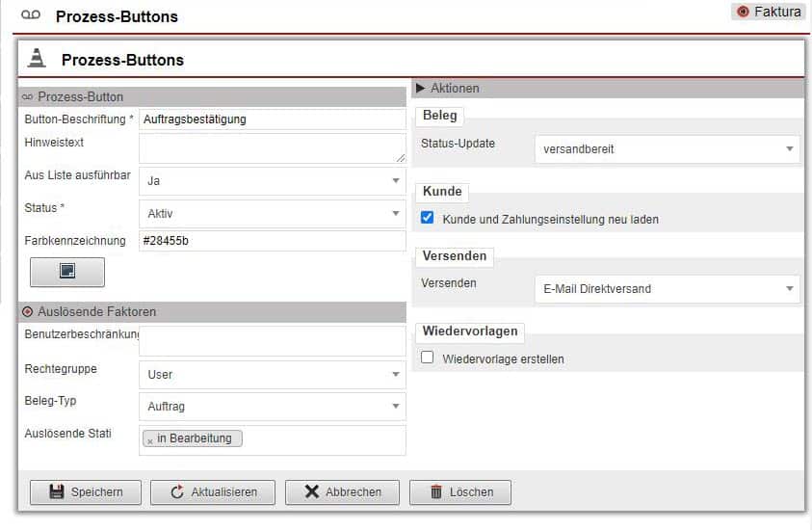Viewport: 812px width, 530px height.
Task: Open the 'Aus Liste ausführbar' dropdown
Action: (x=272, y=180)
